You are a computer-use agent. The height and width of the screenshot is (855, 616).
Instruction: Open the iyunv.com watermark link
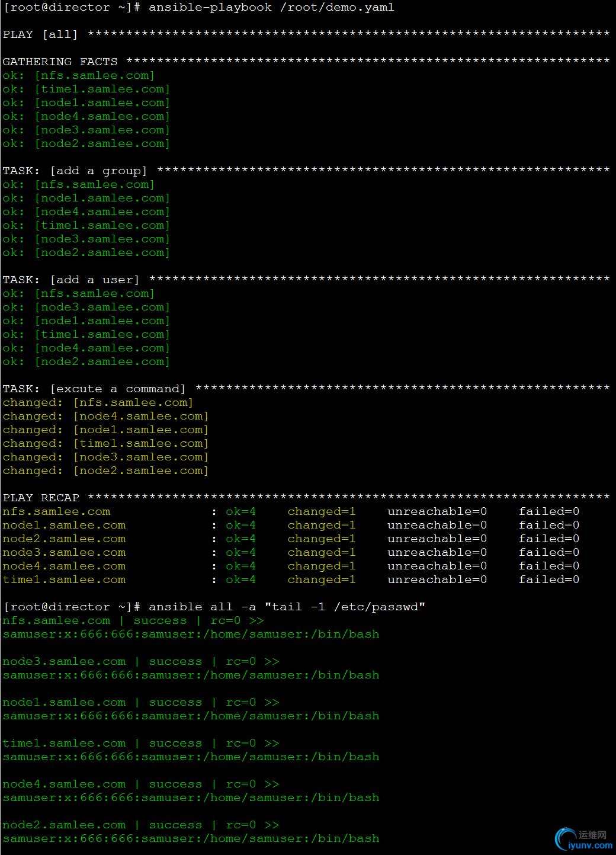coord(590,846)
